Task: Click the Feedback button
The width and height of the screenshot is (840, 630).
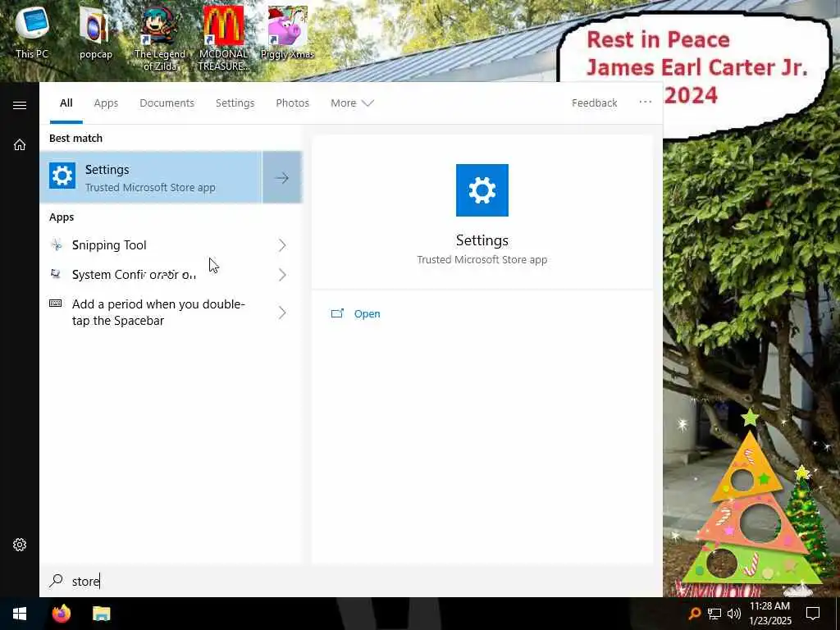Action: pos(594,103)
